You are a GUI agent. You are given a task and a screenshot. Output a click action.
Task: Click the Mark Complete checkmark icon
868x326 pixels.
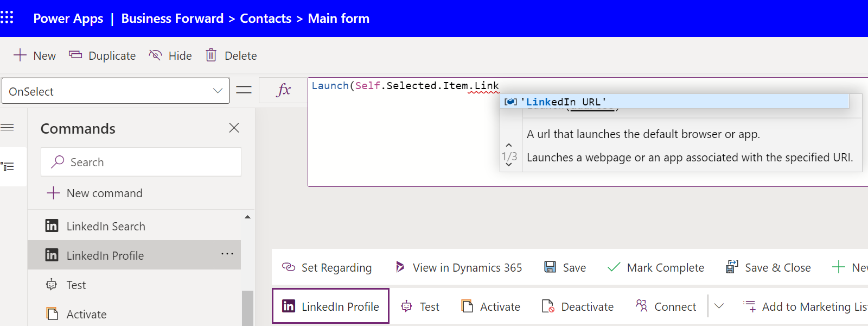tap(614, 267)
